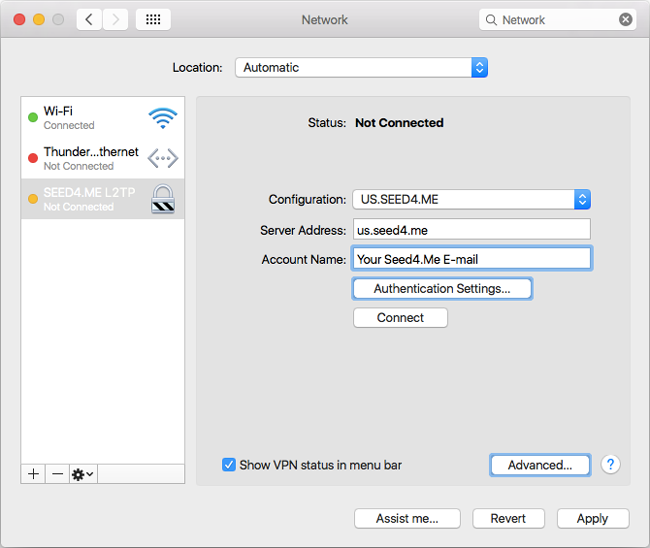Click the Apply button
Screen dimensions: 650x548
592,518
